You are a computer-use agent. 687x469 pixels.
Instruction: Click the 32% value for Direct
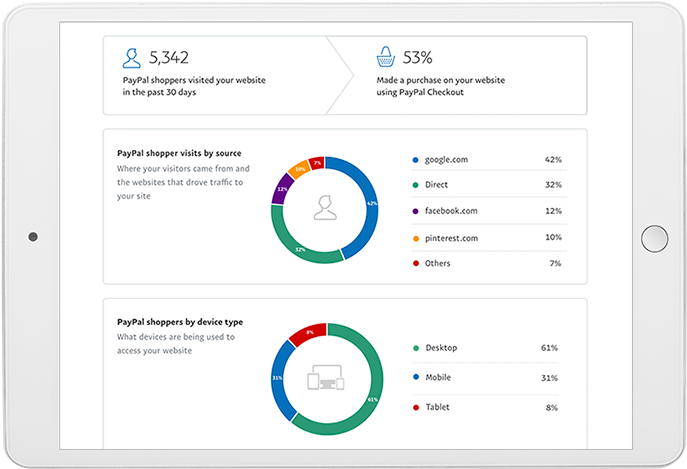pos(553,185)
